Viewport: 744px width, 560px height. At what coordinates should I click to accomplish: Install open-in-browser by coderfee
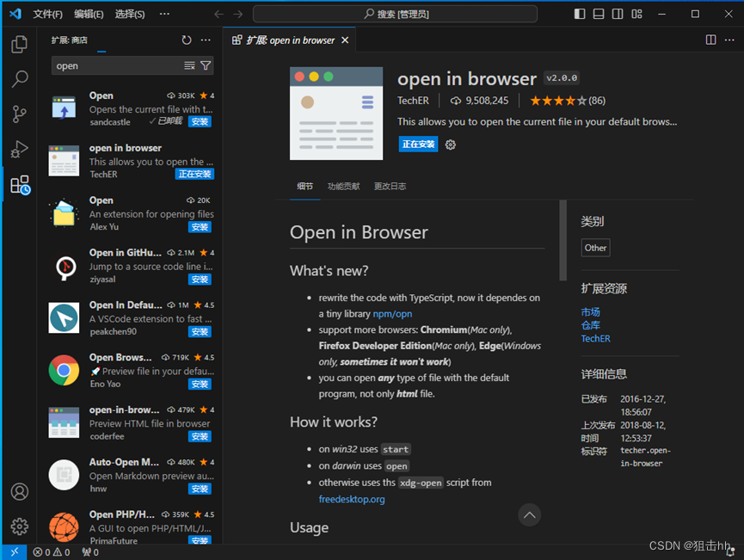coord(200,437)
